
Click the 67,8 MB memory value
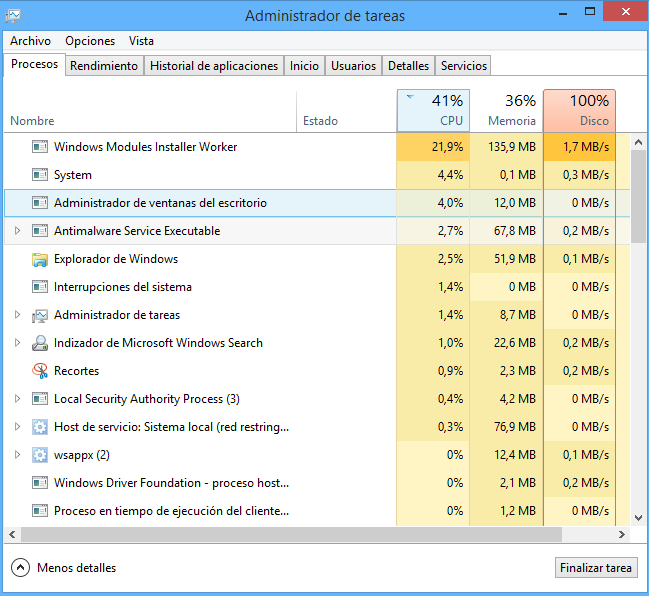pyautogui.click(x=515, y=231)
